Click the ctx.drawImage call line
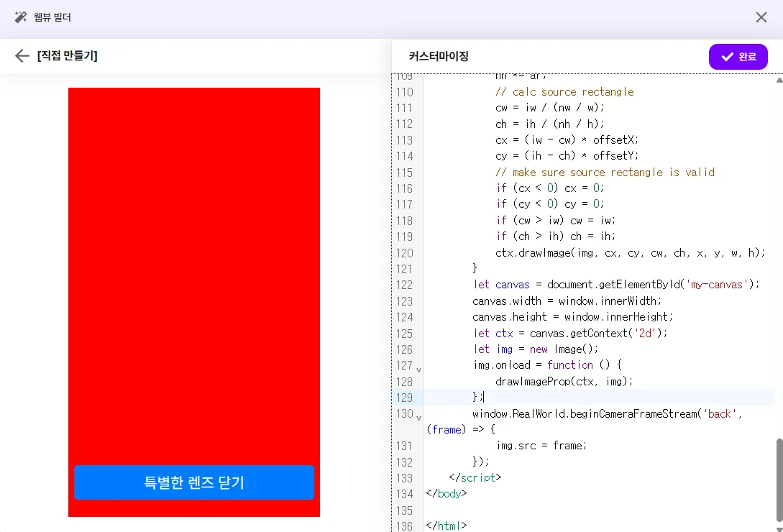Screen dimensions: 783x532 [630, 253]
